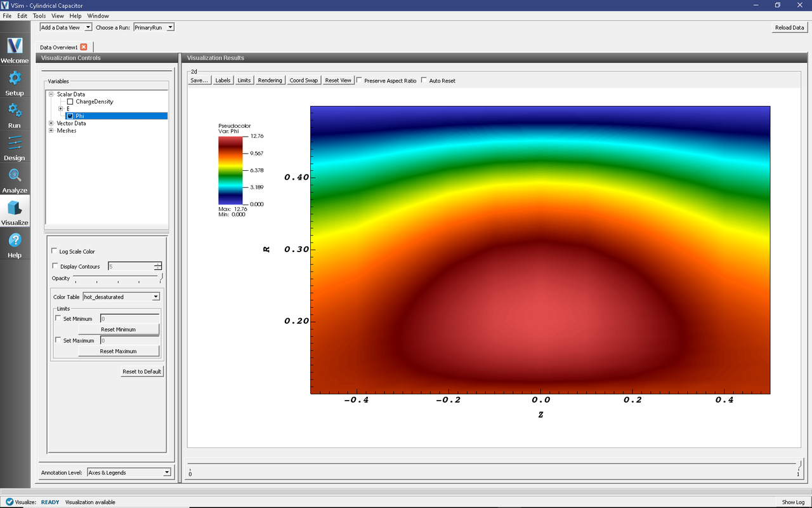
Task: Go to the Run sidebar icon
Action: click(x=15, y=115)
